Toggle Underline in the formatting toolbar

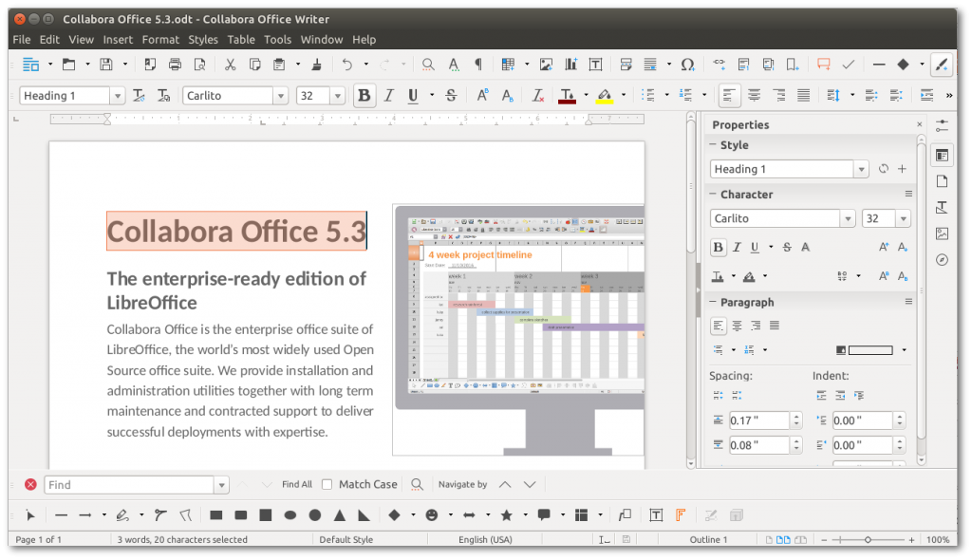click(x=413, y=96)
